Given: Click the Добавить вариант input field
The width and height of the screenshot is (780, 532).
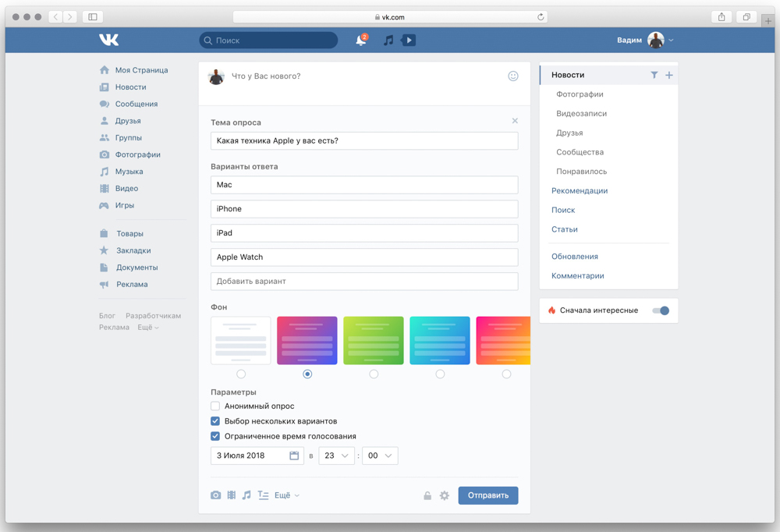Looking at the screenshot, I should [364, 281].
